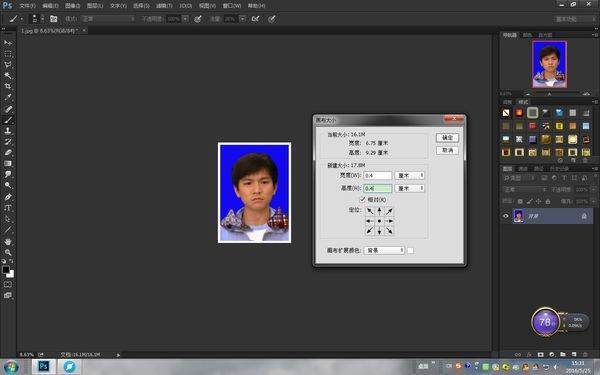
Task: Switch to the Adjustments panel tab
Action: (x=507, y=102)
